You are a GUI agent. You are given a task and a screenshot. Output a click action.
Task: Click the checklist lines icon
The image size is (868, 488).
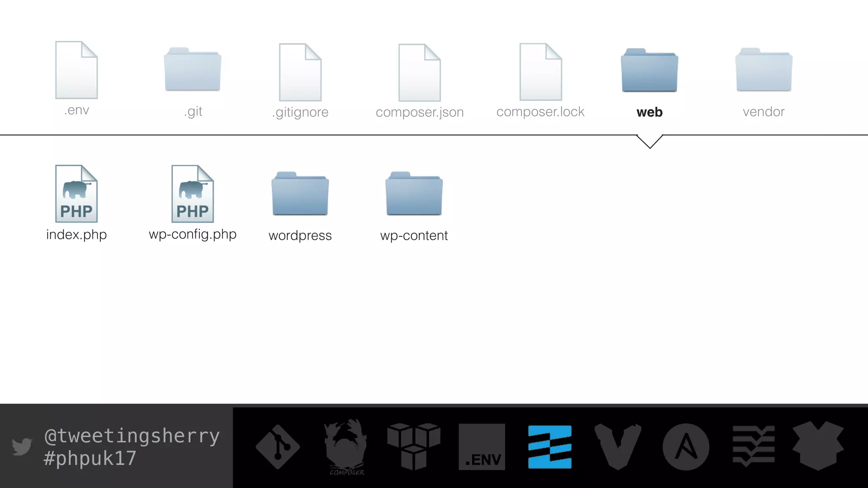[754, 446]
